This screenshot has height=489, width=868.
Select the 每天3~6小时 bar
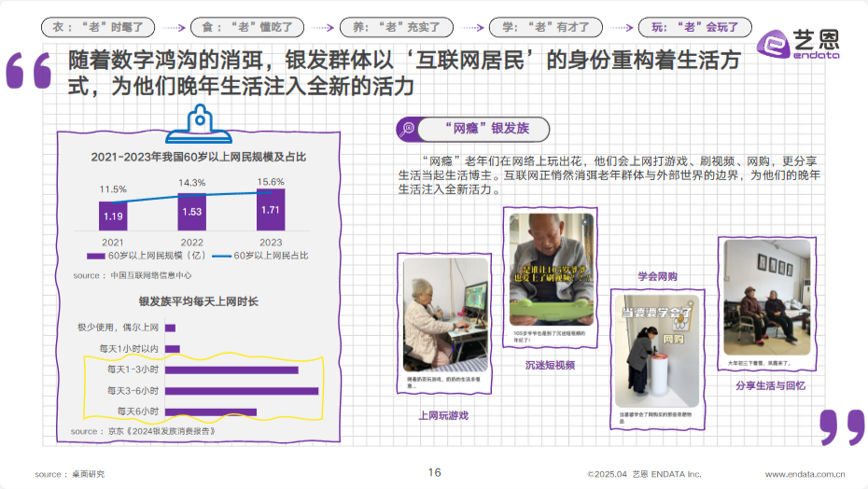(242, 390)
